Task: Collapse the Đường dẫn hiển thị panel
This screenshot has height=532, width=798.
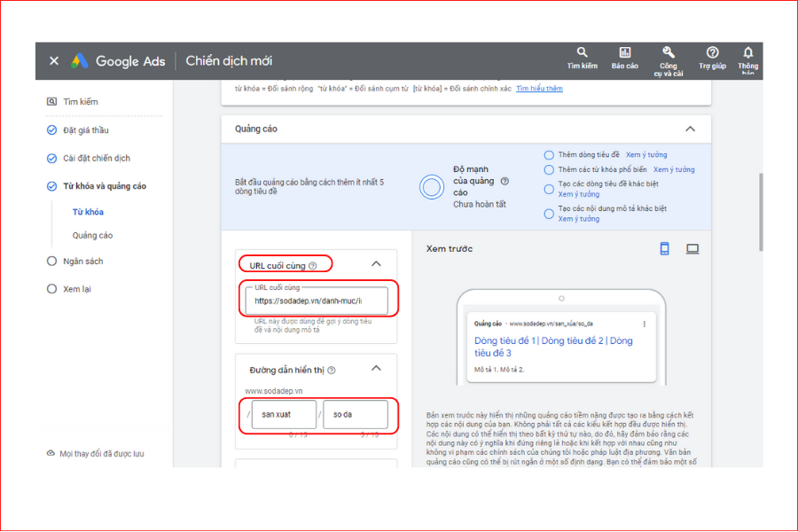Action: pyautogui.click(x=376, y=368)
